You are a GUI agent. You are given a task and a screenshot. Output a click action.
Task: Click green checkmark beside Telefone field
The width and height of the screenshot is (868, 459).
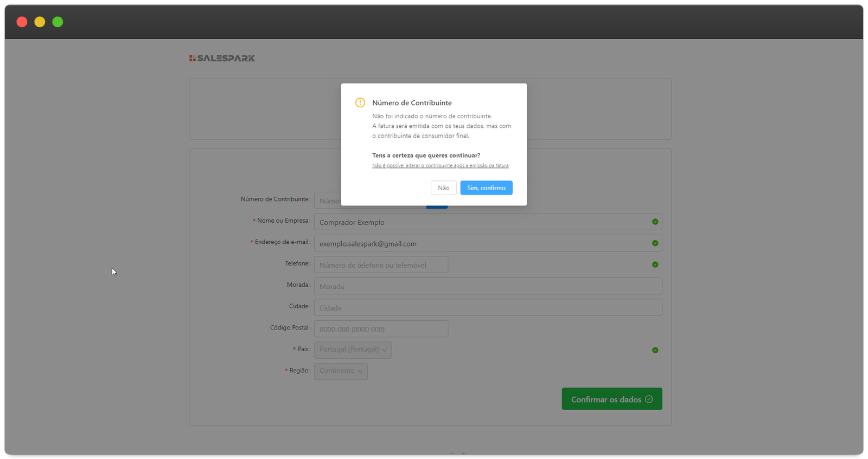click(655, 264)
